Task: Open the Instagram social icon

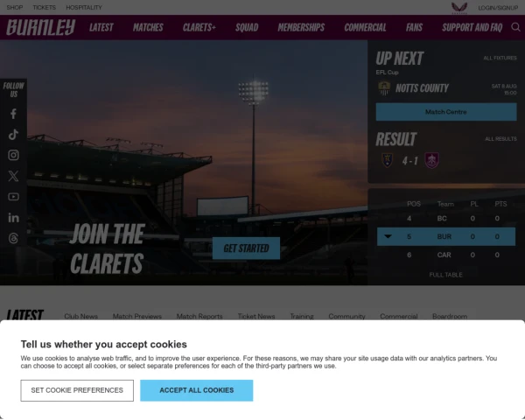Action: [13, 155]
